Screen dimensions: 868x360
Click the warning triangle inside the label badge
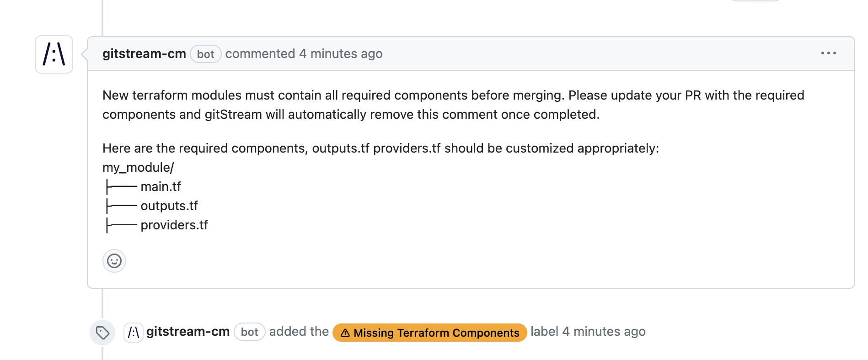coord(346,333)
